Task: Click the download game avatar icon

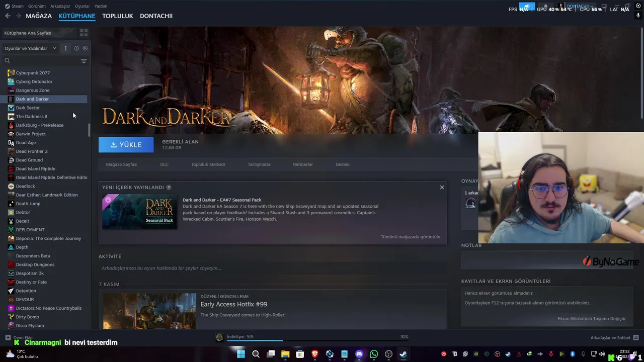Action: tap(219, 337)
